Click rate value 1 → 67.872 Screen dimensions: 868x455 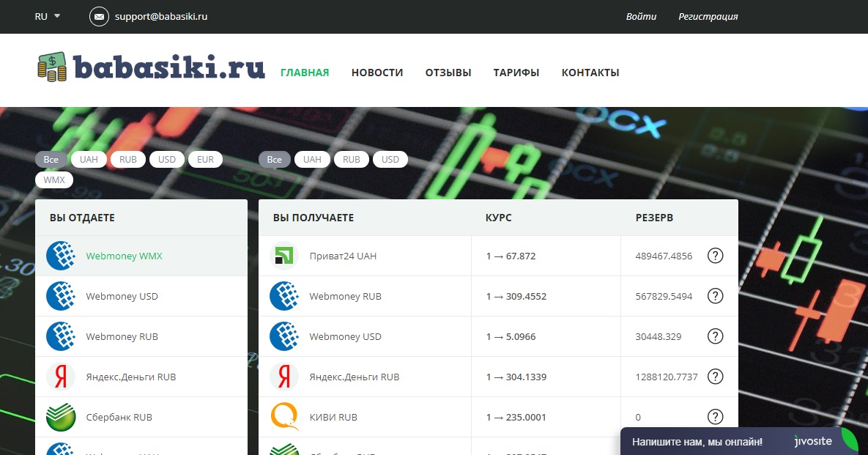pyautogui.click(x=511, y=256)
